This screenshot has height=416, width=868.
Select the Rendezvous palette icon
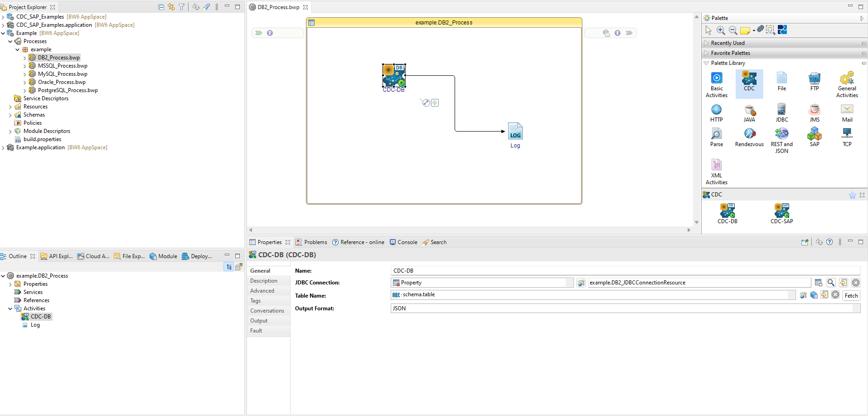[x=749, y=137]
